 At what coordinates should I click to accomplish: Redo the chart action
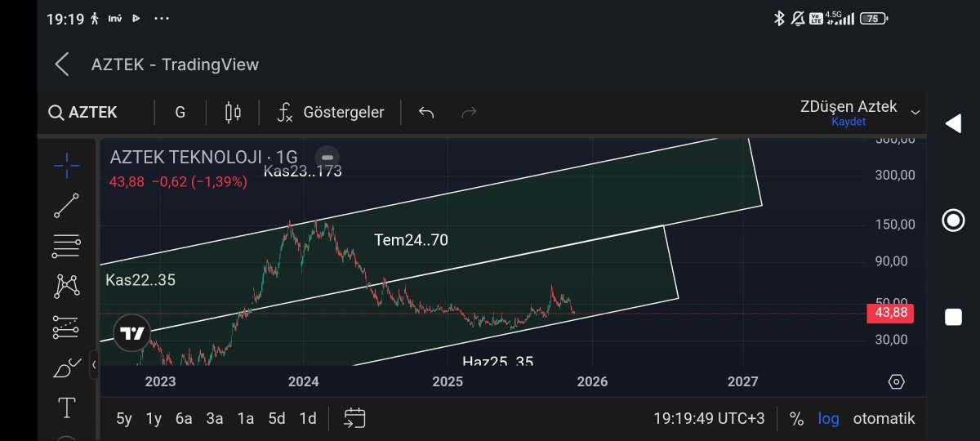coord(469,113)
